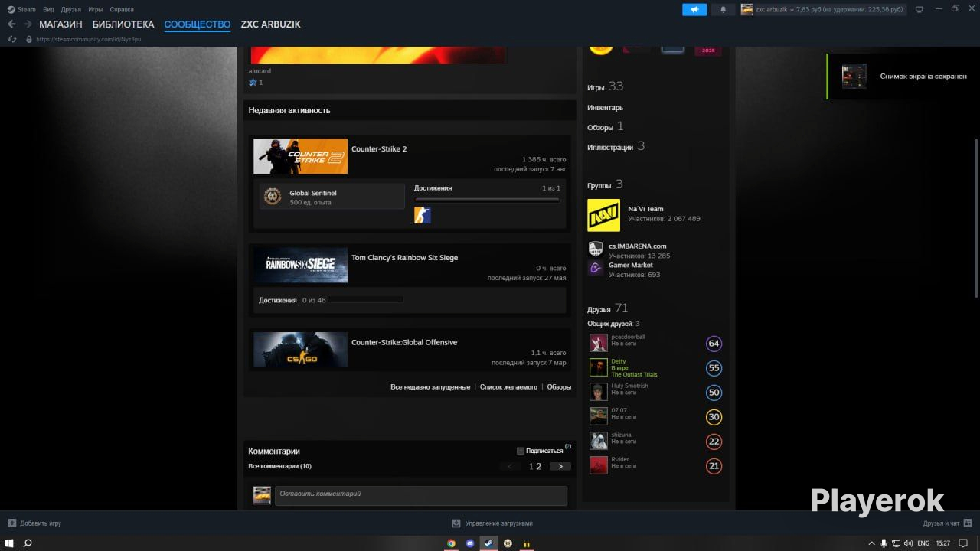This screenshot has height=551, width=980.
Task: Switch to the БИБЛИОТЕКА tab
Action: coord(123,24)
